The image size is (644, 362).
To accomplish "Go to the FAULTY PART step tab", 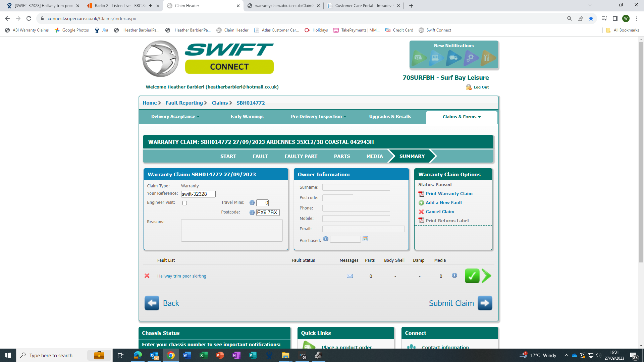I will [301, 156].
